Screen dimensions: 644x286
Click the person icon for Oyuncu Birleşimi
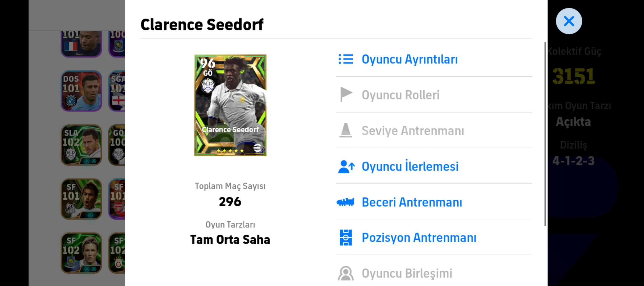(x=346, y=273)
